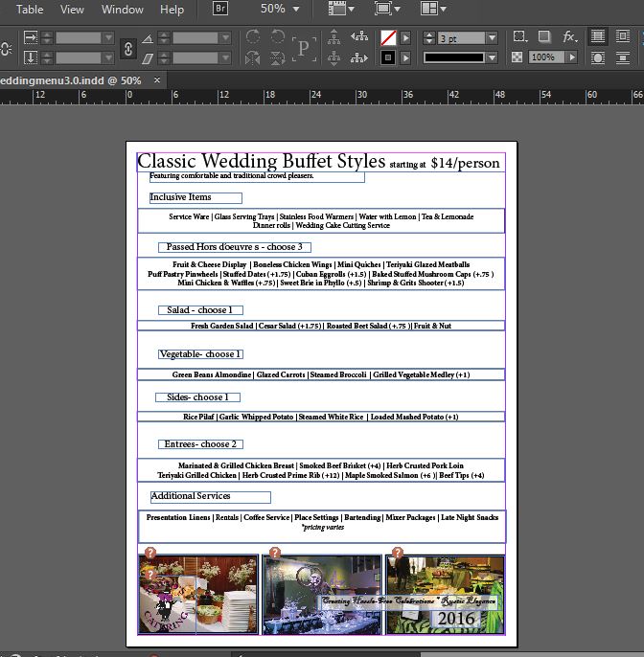The image size is (644, 657).
Task: Open the 50% zoom level dropdown
Action: click(x=299, y=10)
